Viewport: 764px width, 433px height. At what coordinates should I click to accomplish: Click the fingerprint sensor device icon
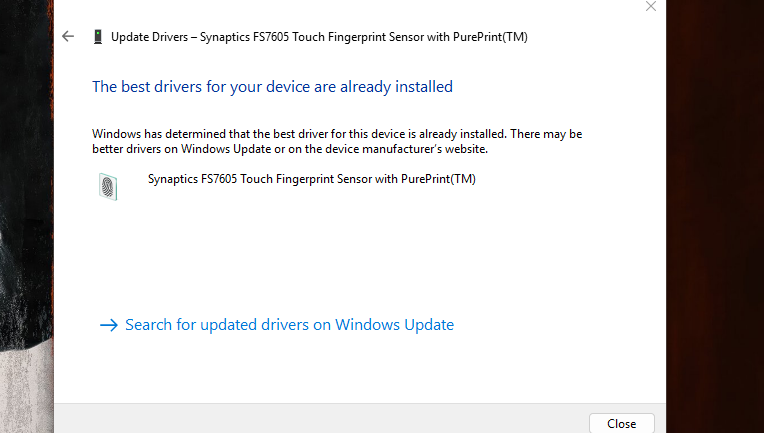108,185
